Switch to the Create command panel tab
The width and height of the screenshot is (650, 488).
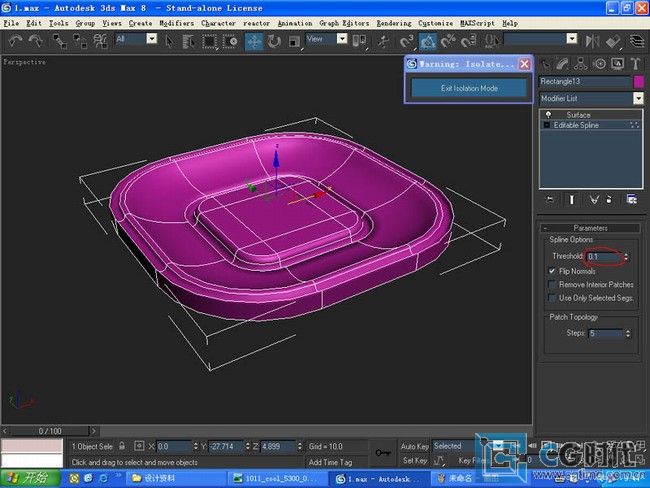[x=547, y=64]
